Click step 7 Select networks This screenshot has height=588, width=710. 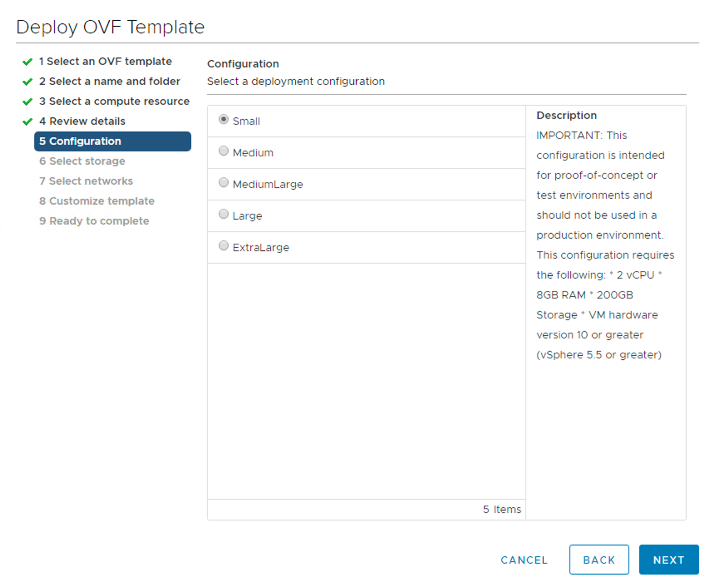click(x=86, y=181)
